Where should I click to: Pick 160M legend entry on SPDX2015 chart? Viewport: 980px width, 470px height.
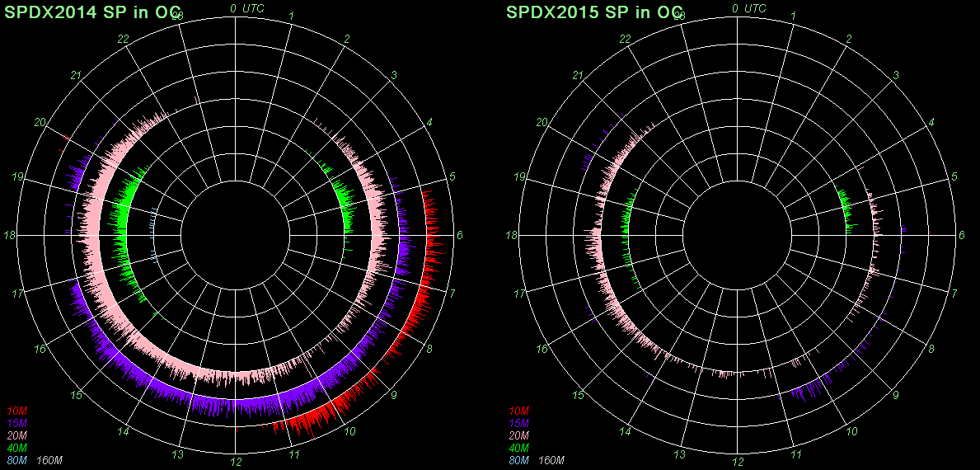click(552, 460)
